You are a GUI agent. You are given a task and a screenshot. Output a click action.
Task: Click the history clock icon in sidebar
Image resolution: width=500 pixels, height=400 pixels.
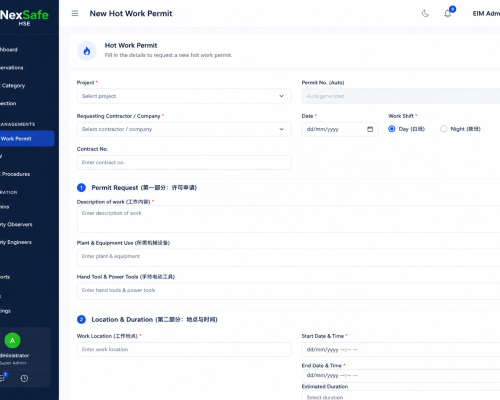click(24, 378)
